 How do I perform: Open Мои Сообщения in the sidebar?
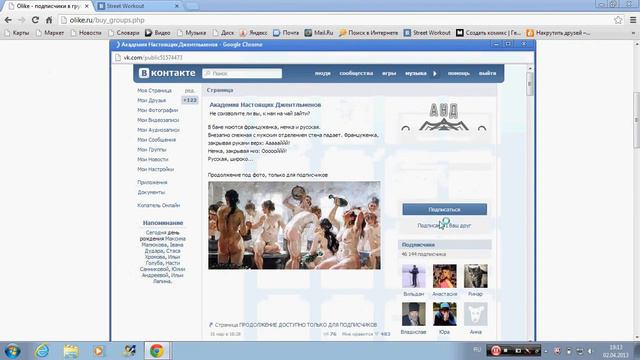tap(156, 140)
